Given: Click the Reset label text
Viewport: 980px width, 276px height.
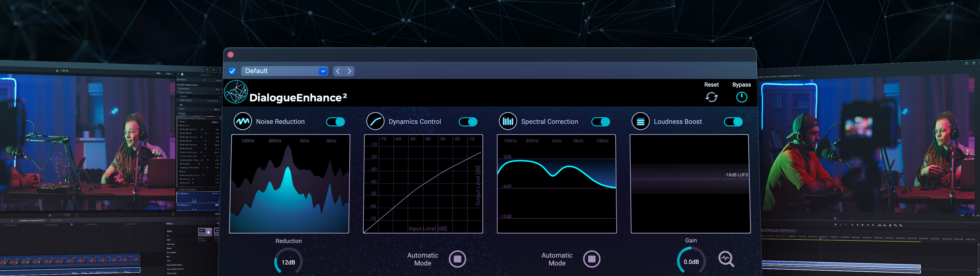Looking at the screenshot, I should pos(711,85).
